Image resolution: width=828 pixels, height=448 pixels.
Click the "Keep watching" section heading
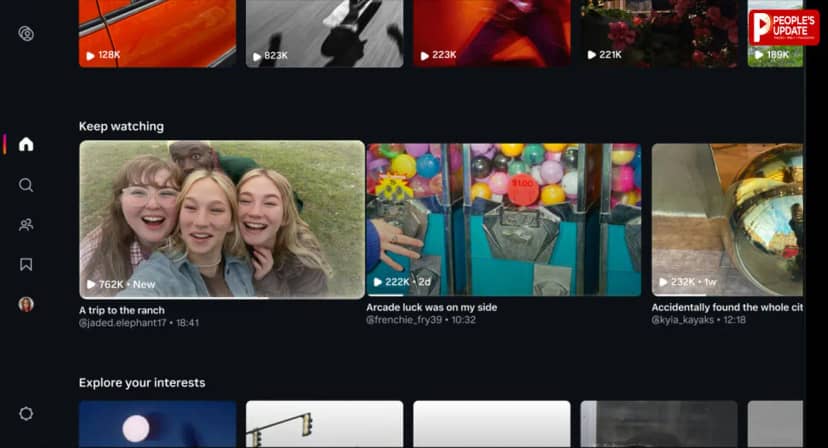[x=121, y=126]
